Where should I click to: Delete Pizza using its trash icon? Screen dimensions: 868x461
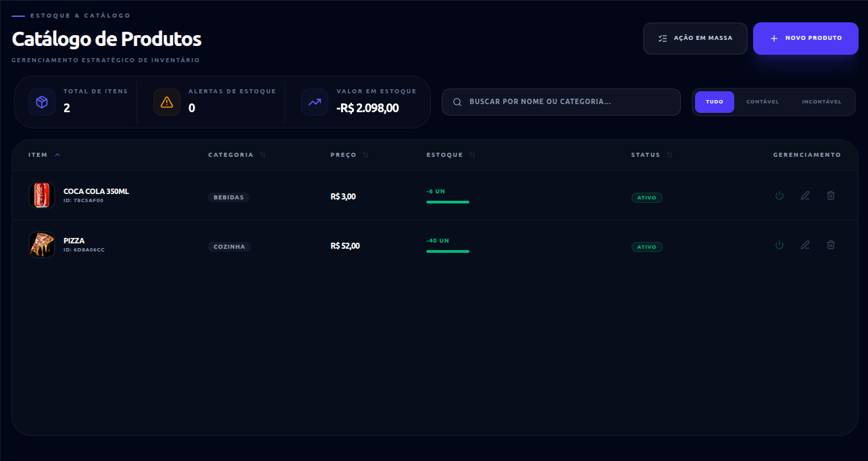831,245
